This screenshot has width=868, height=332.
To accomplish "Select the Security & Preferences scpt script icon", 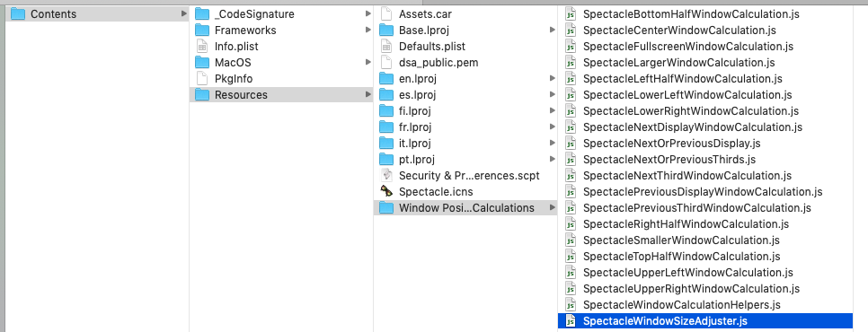I will pyautogui.click(x=386, y=176).
